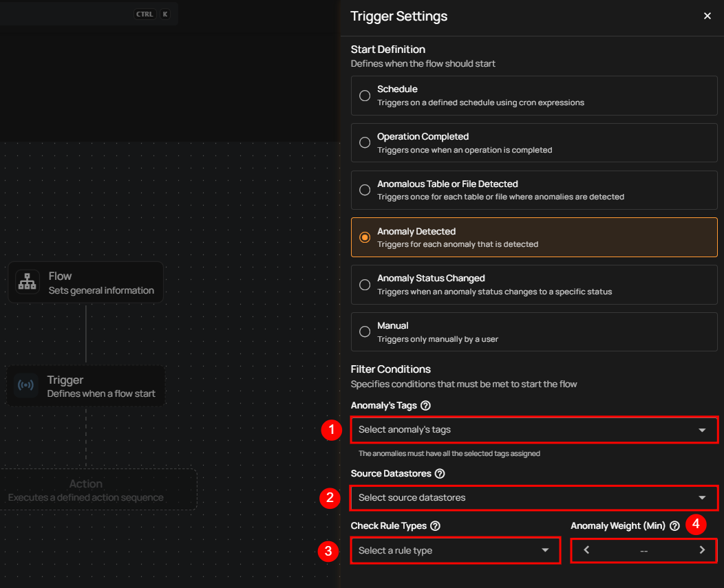Choose Operation Completed trigger option
The height and width of the screenshot is (588, 724).
tap(365, 143)
